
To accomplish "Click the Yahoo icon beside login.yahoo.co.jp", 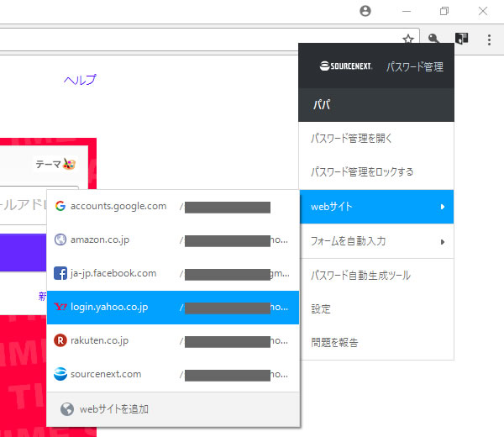I will 60,307.
